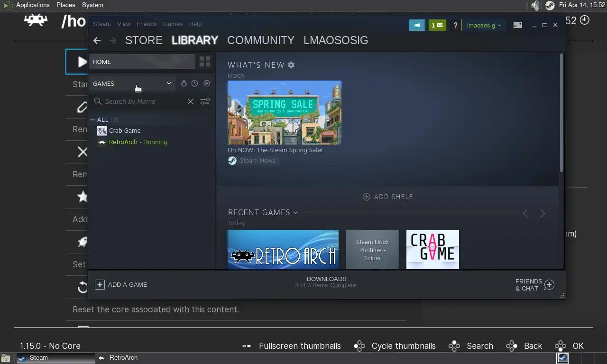Click ADD A GAME

pos(121,284)
